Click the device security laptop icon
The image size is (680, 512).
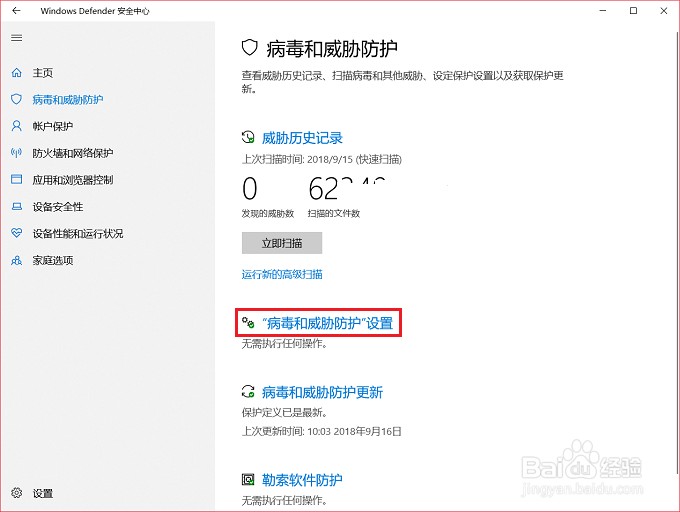[16, 206]
